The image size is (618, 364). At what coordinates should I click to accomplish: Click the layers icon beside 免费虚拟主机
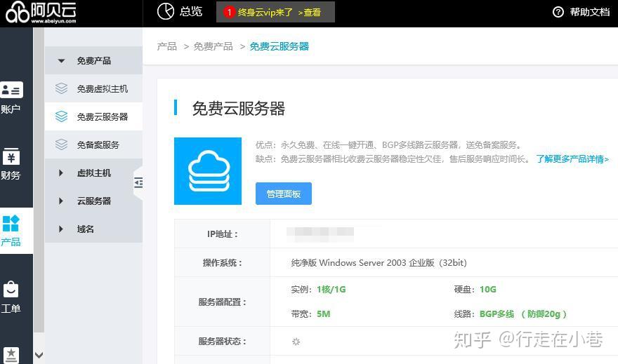pos(62,88)
